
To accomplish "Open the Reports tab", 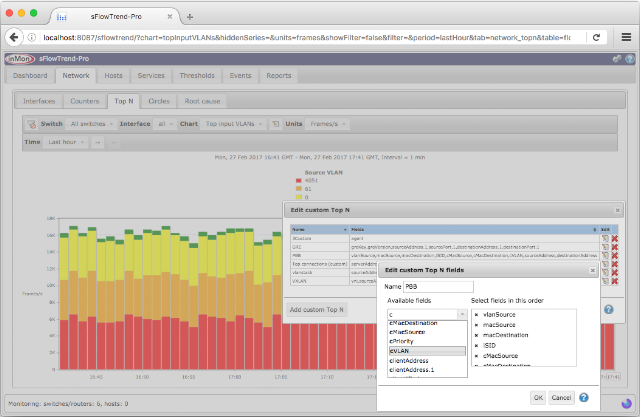I will (x=279, y=76).
